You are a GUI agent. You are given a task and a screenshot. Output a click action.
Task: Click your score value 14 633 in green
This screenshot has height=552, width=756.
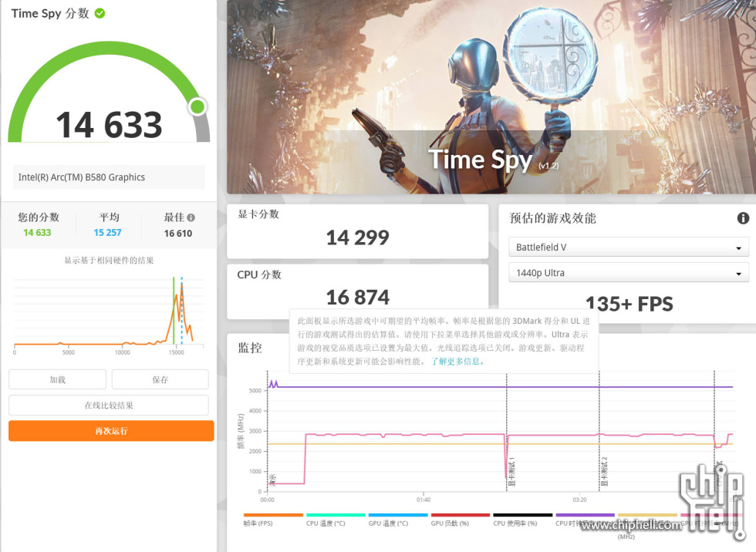point(37,233)
